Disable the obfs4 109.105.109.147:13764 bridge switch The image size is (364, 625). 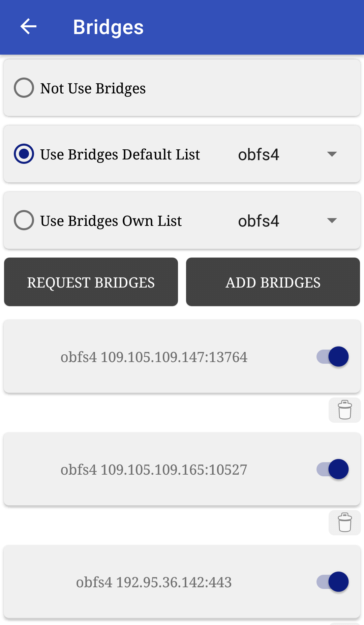coord(333,357)
